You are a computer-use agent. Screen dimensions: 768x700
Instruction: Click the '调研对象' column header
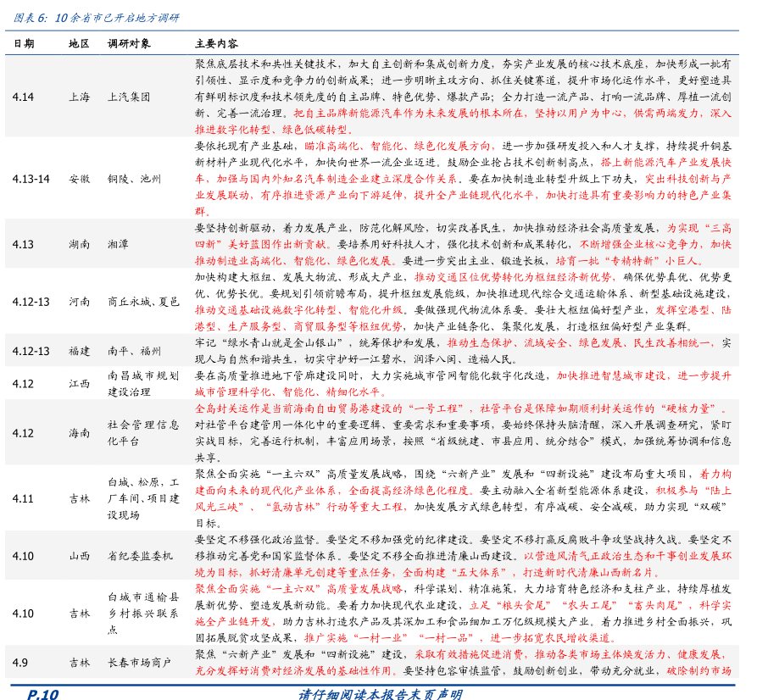point(129,43)
